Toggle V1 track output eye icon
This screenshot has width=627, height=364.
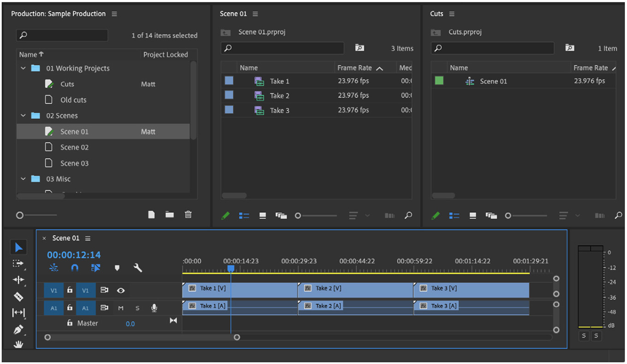click(121, 290)
